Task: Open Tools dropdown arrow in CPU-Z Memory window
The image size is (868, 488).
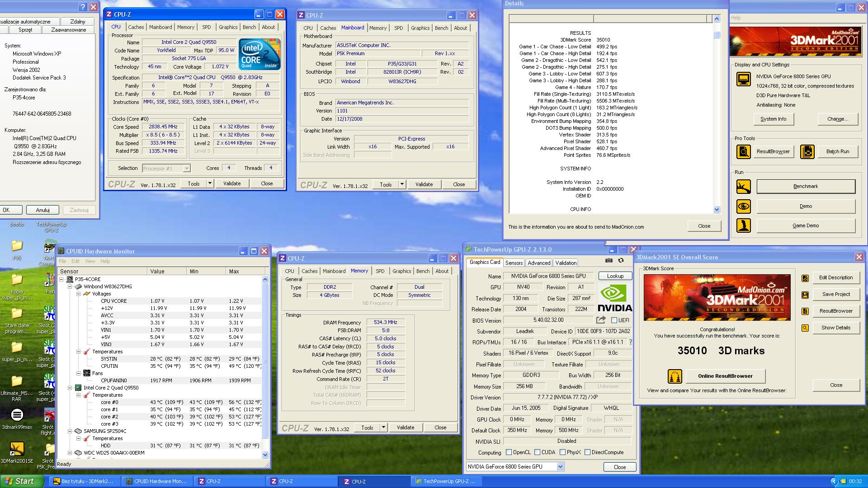Action: tap(383, 427)
